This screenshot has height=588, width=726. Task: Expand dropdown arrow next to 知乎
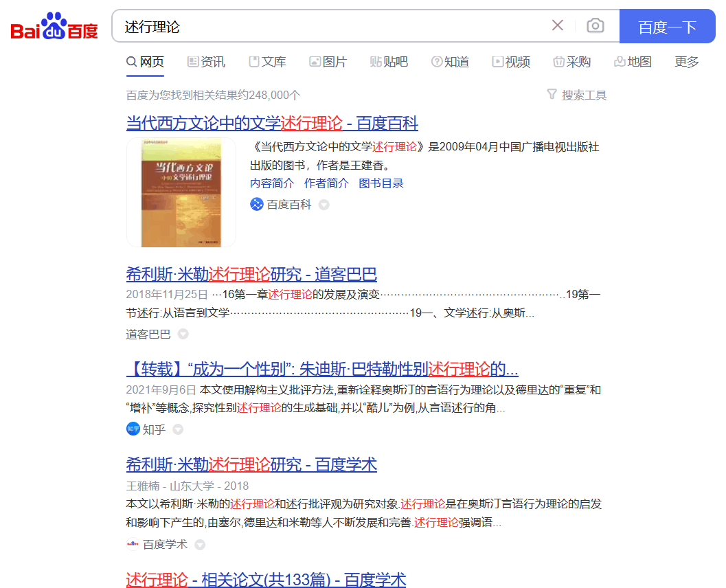click(178, 430)
